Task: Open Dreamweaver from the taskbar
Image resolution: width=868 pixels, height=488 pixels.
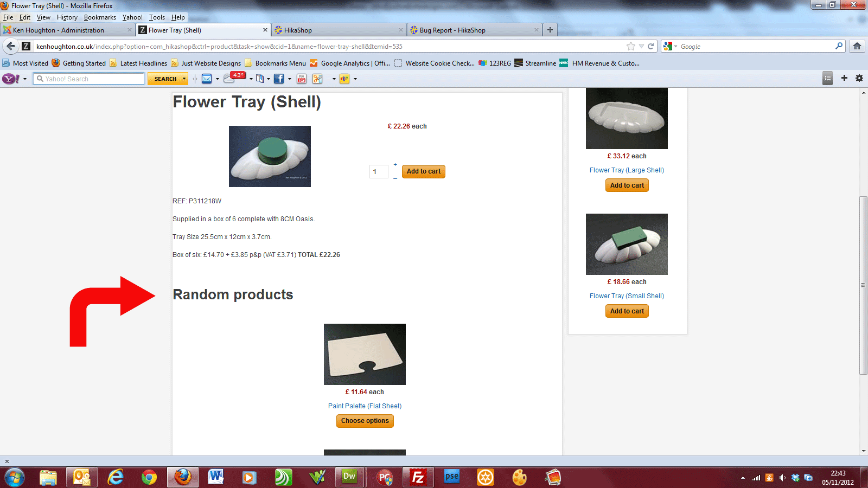Action: click(x=349, y=477)
